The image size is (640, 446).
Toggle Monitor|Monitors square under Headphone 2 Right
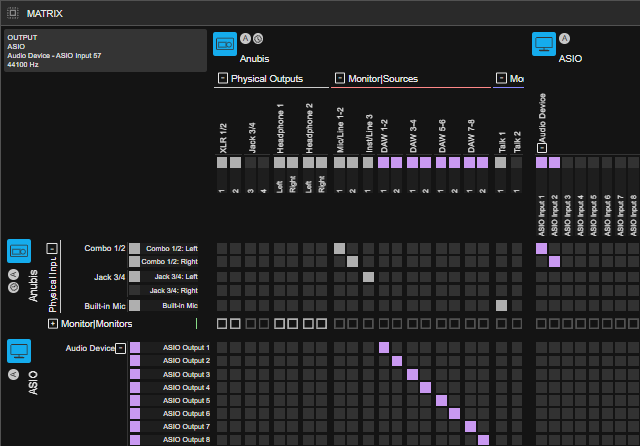coord(322,324)
